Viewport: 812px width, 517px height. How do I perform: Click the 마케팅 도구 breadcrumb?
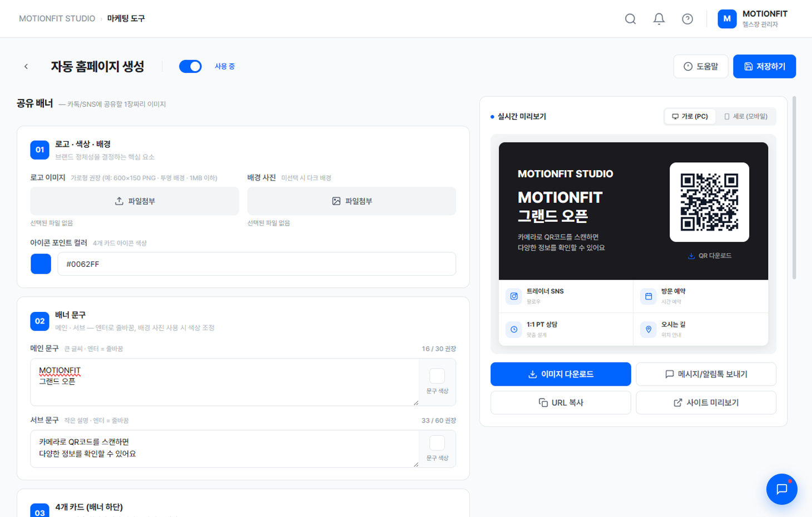pyautogui.click(x=126, y=18)
